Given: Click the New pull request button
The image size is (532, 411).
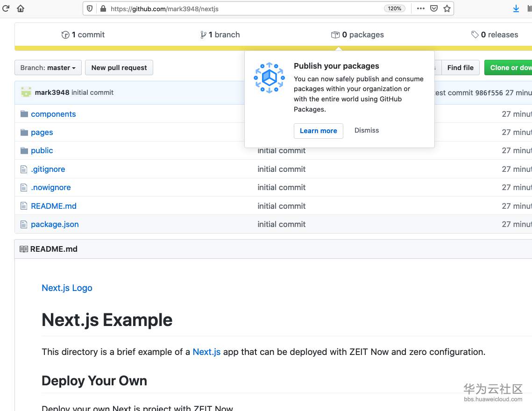Looking at the screenshot, I should click(119, 68).
